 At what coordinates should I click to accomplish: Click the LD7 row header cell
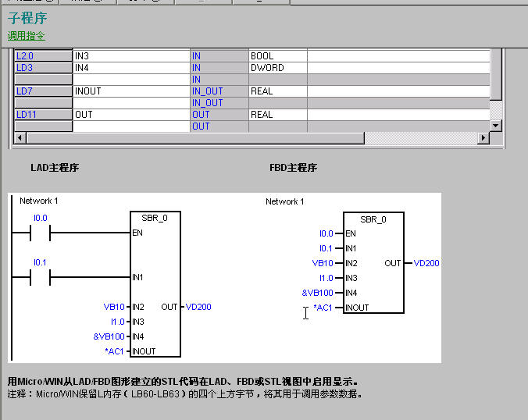tap(43, 91)
